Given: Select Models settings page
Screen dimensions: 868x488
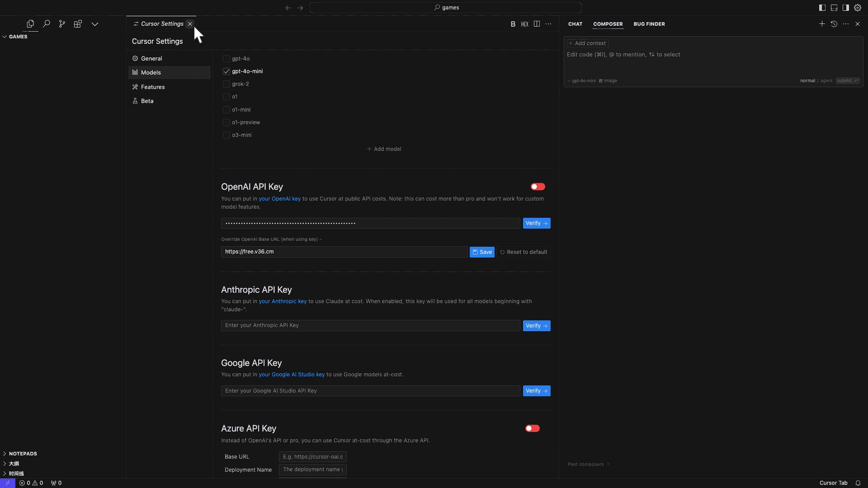Looking at the screenshot, I should [x=170, y=73].
